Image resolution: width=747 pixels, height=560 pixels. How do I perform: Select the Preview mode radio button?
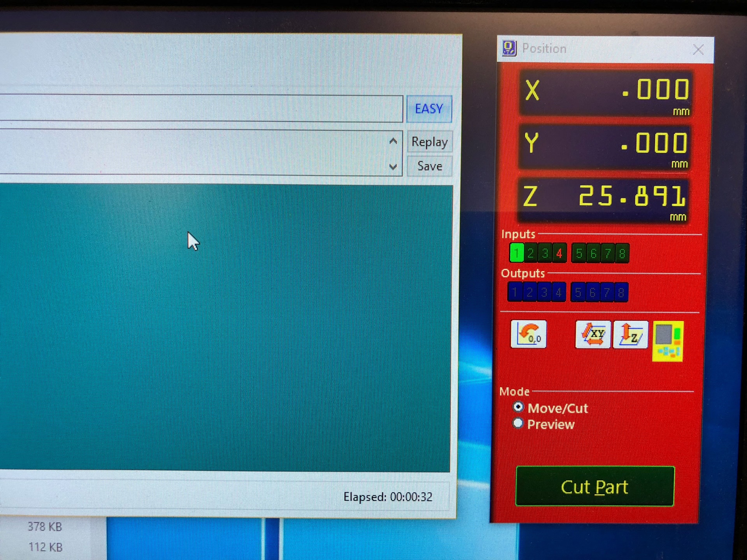pos(518,423)
